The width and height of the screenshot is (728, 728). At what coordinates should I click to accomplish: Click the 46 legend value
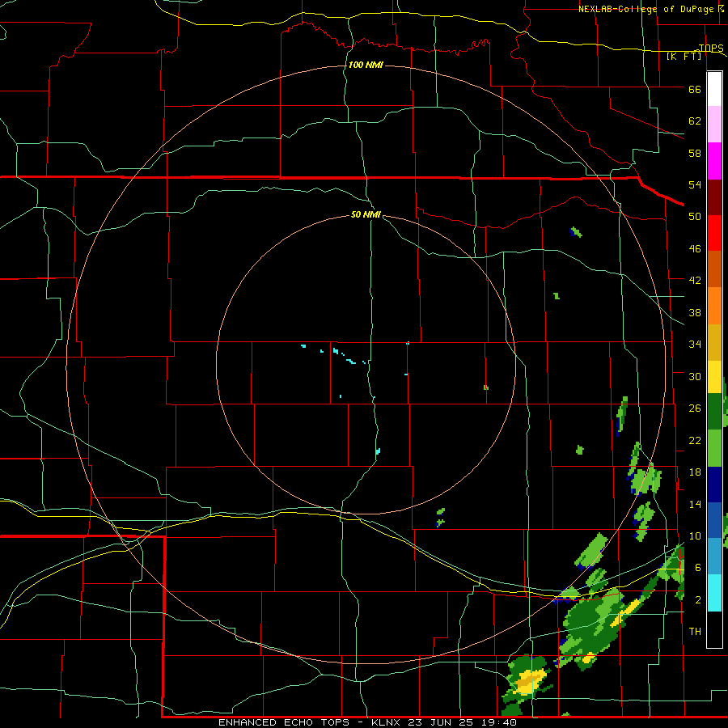[x=695, y=249]
